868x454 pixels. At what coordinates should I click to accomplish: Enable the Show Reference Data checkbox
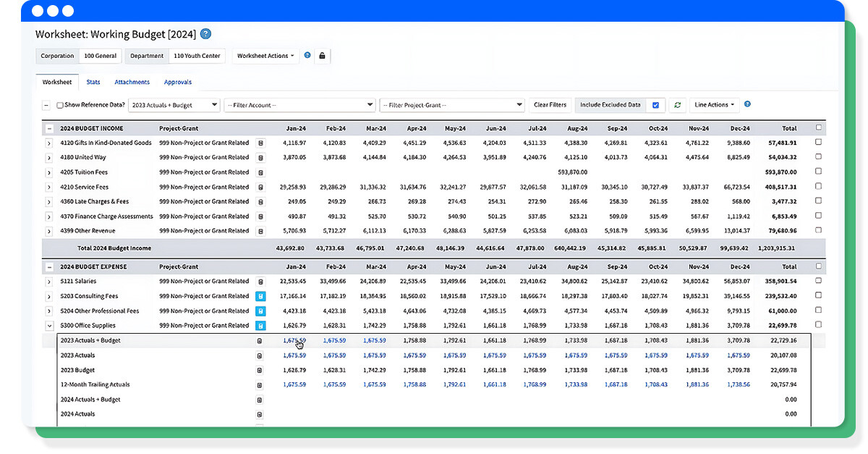click(60, 104)
